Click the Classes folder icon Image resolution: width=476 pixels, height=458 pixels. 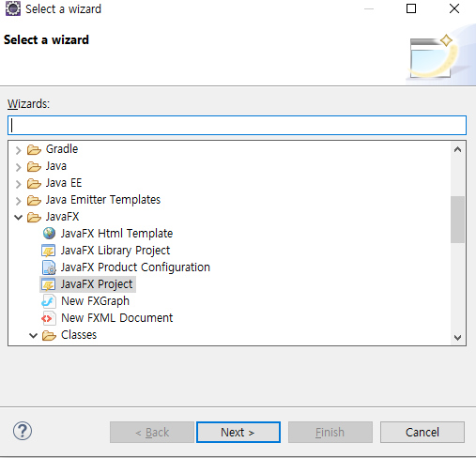(49, 335)
